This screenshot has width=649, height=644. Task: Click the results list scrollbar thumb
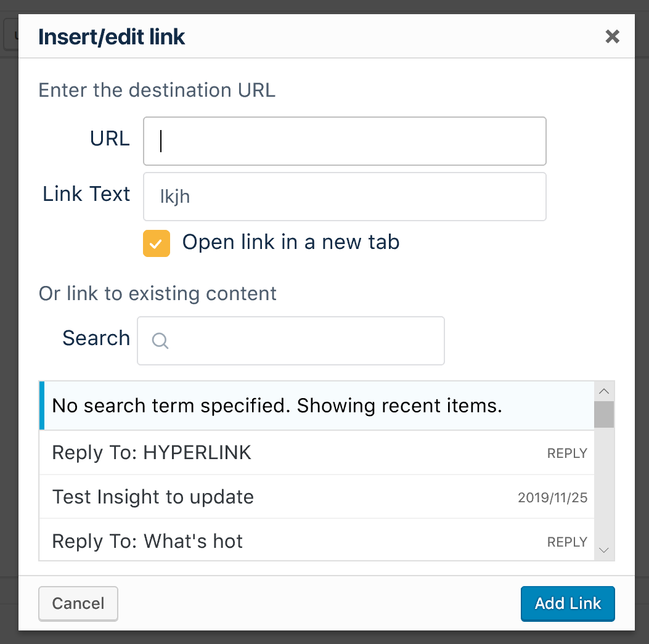click(x=604, y=414)
